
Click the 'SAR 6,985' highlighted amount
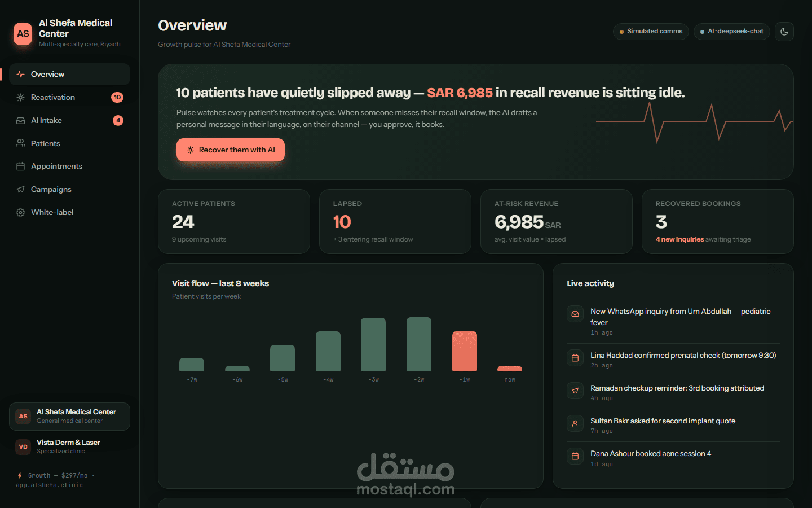[x=460, y=93]
